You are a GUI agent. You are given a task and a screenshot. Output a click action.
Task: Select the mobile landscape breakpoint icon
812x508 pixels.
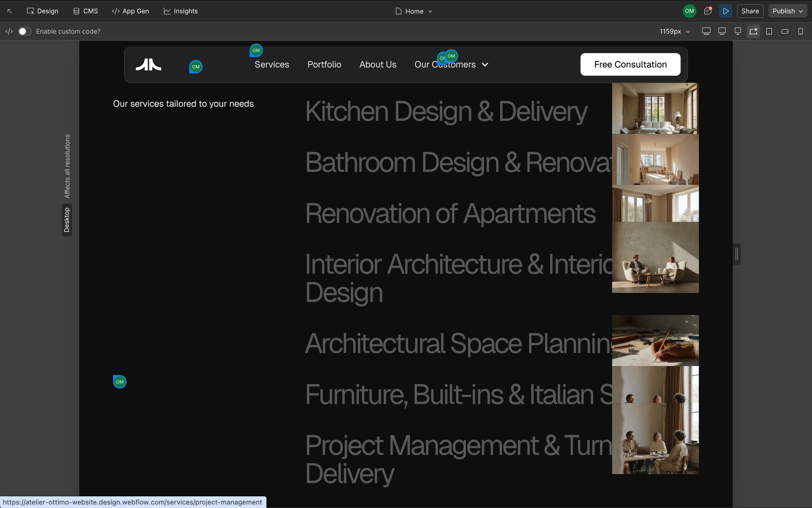[784, 31]
